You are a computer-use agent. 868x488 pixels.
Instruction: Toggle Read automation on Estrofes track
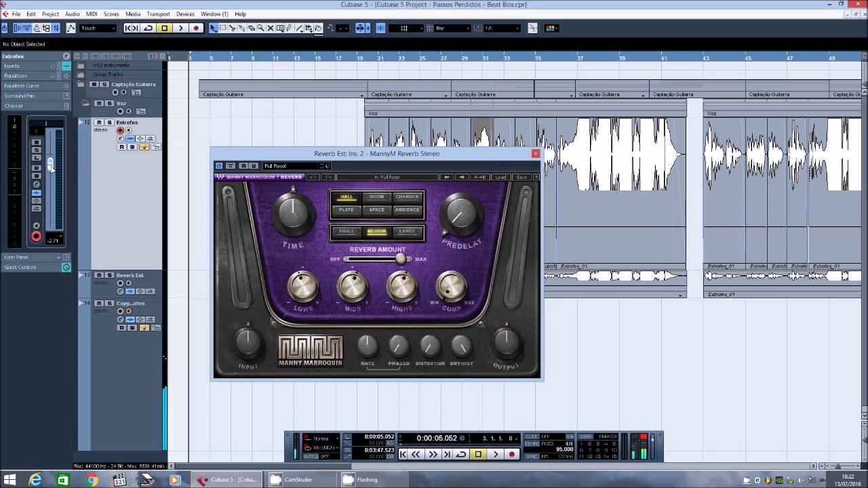coord(122,146)
